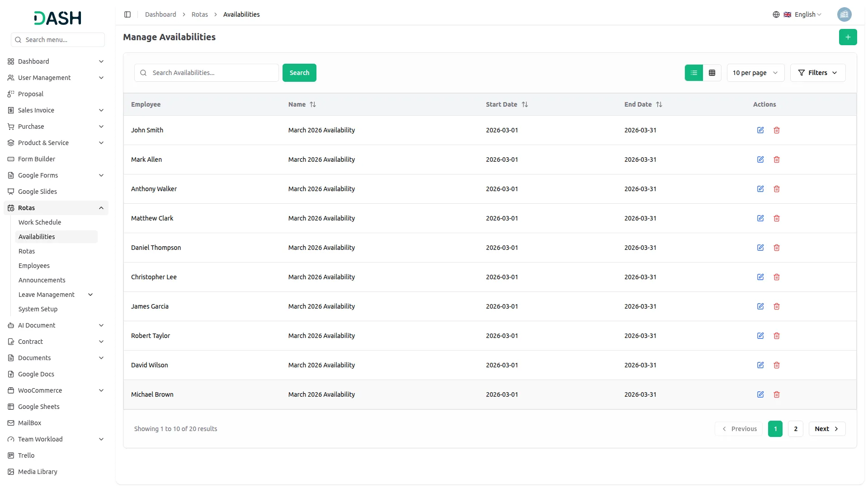Toggle the sidebar collapse icon
Viewport: 868px width, 488px height.
127,14
